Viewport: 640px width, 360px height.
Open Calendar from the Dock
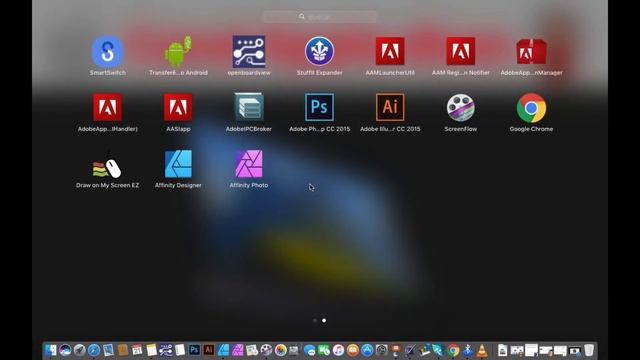[137, 350]
